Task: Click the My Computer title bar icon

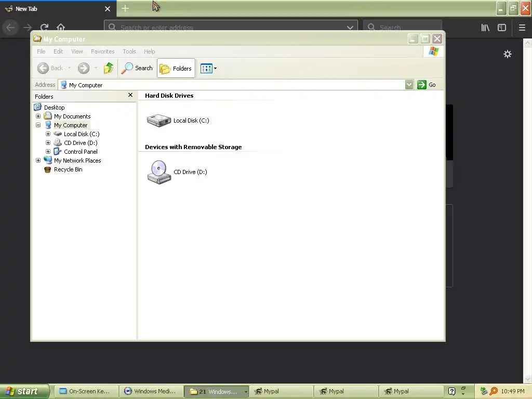Action: (37, 38)
